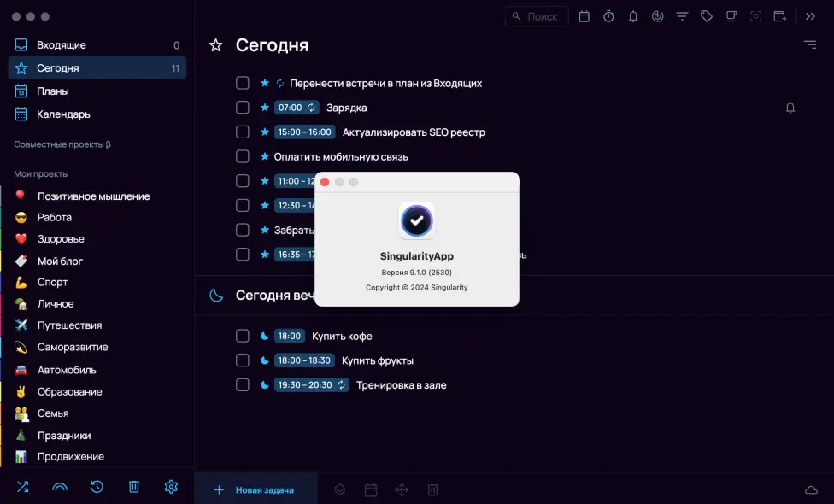Image resolution: width=834 pixels, height=504 pixels.
Task: Create a task with Новая задача button
Action: tap(255, 487)
